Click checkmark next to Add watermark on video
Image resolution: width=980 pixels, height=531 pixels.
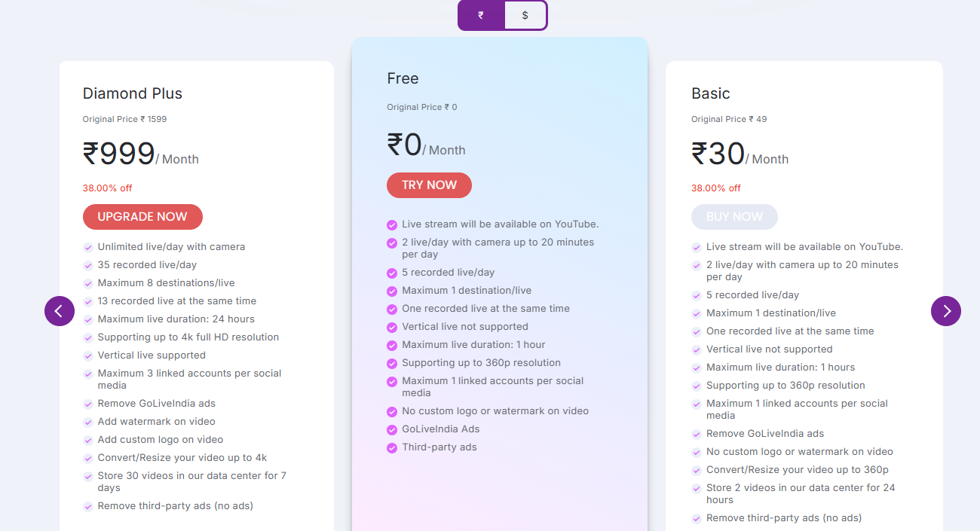point(88,423)
